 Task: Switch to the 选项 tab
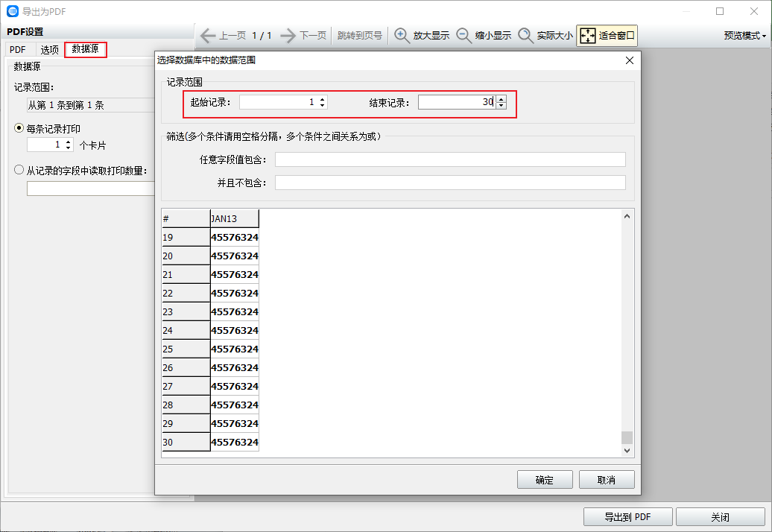click(50, 49)
